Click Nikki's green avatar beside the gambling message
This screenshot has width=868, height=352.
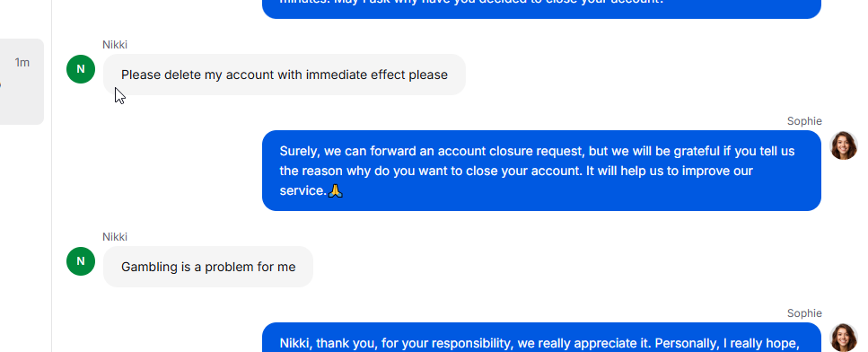[x=81, y=261]
